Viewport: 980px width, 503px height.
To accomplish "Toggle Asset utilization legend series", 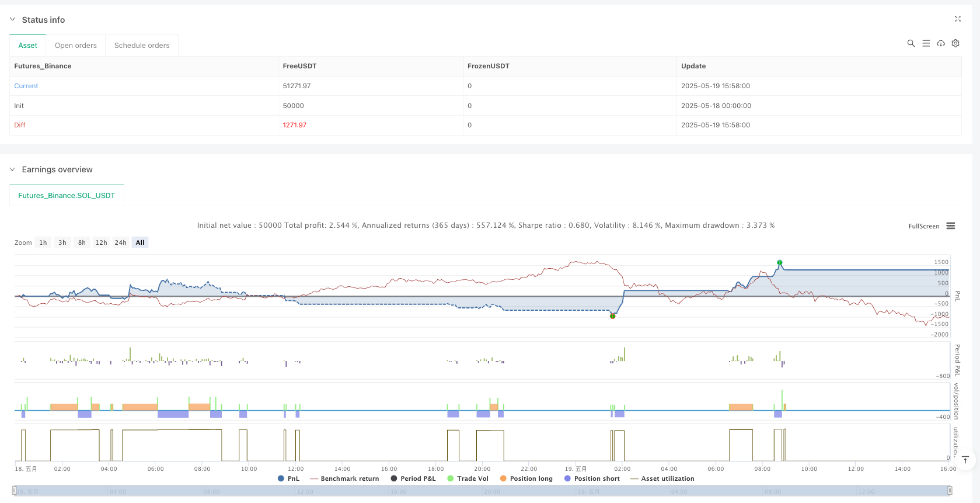I will 662,478.
